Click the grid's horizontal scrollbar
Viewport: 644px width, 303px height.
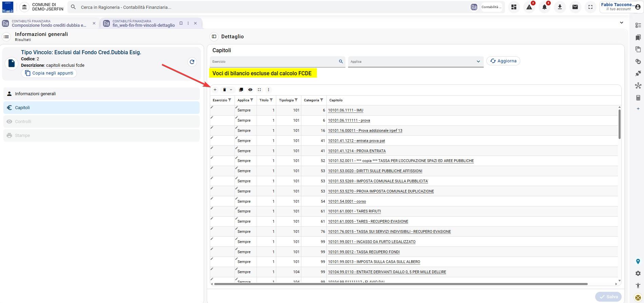click(401, 284)
